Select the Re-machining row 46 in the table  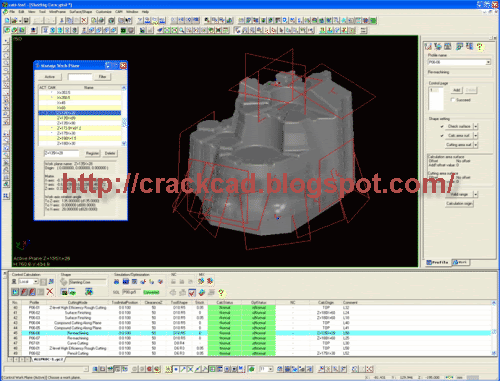(x=250, y=338)
